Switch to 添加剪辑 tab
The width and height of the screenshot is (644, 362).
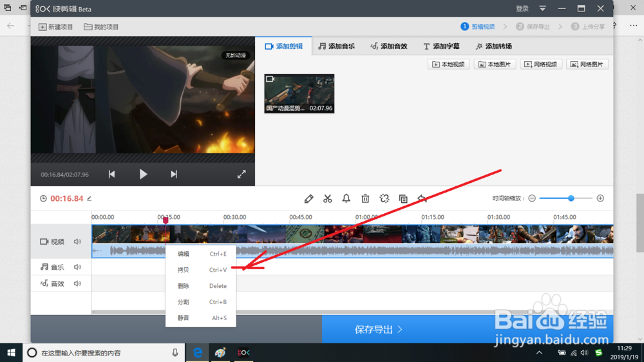pyautogui.click(x=284, y=46)
